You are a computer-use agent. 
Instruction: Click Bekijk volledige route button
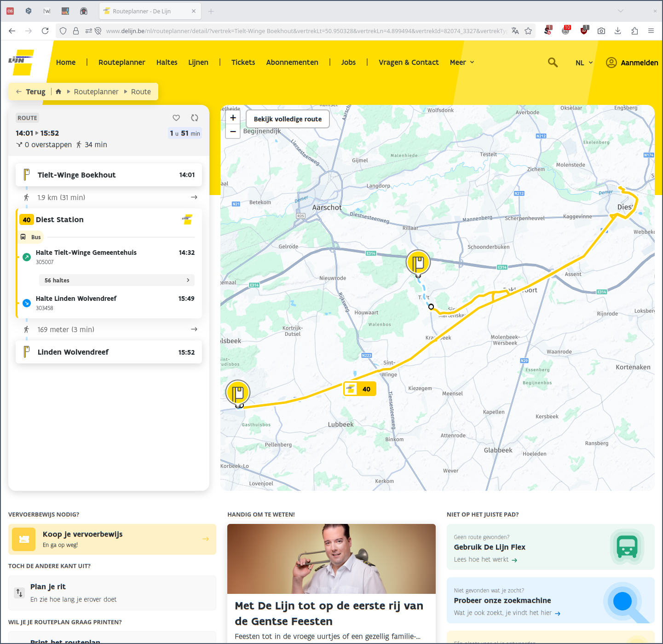[288, 119]
